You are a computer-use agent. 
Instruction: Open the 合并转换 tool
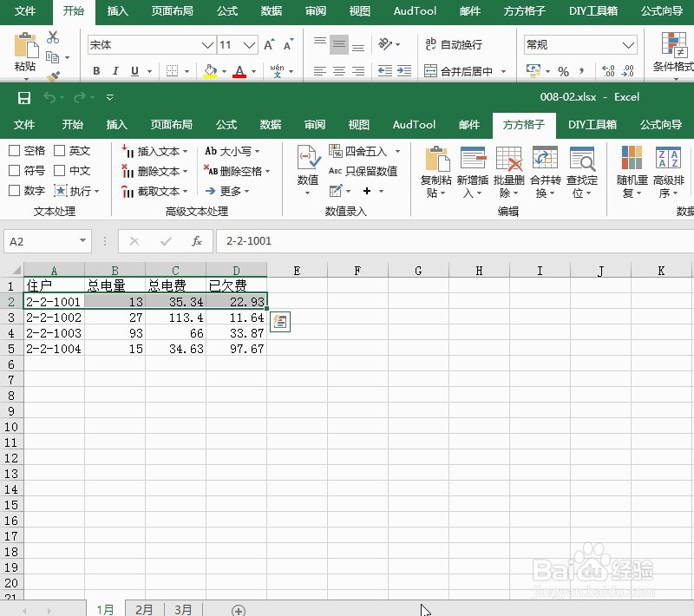point(545,171)
